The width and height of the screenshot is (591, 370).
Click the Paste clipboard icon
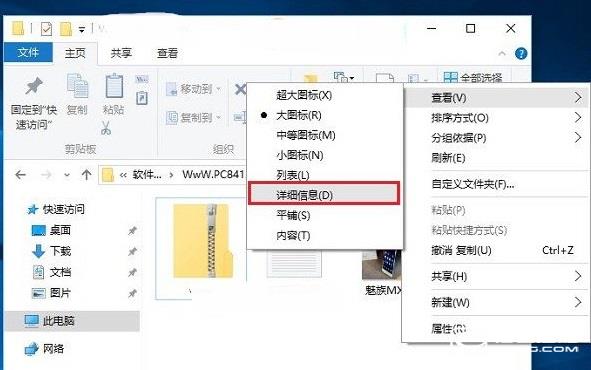[114, 86]
